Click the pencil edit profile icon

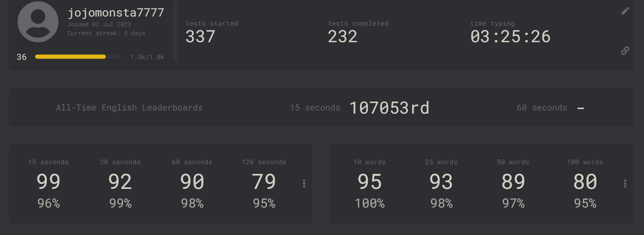[625, 11]
